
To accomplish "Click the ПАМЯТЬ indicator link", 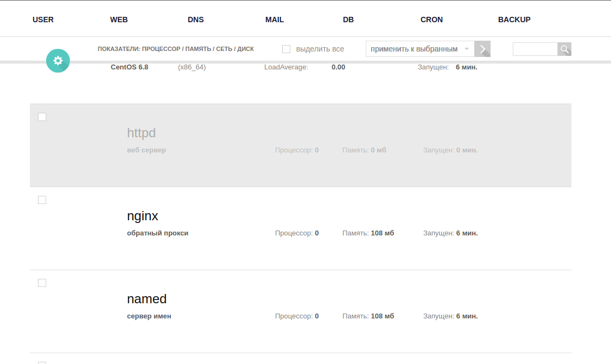I will (x=198, y=49).
